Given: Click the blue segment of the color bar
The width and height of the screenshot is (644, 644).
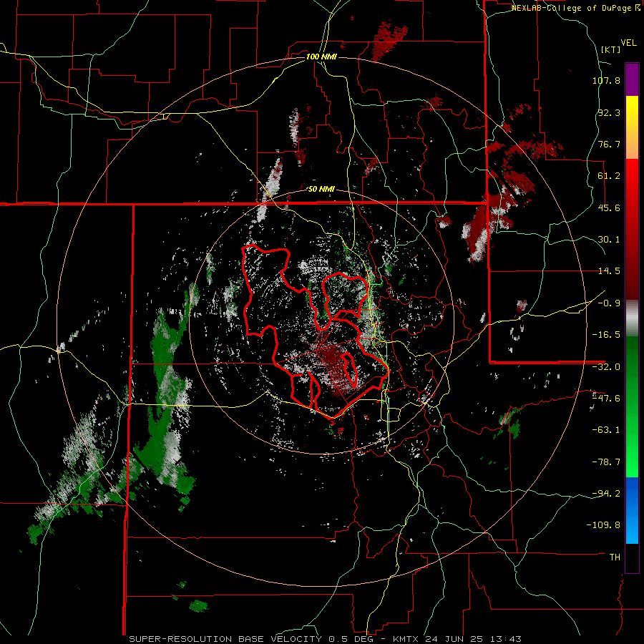Looking at the screenshot, I should pyautogui.click(x=632, y=510).
